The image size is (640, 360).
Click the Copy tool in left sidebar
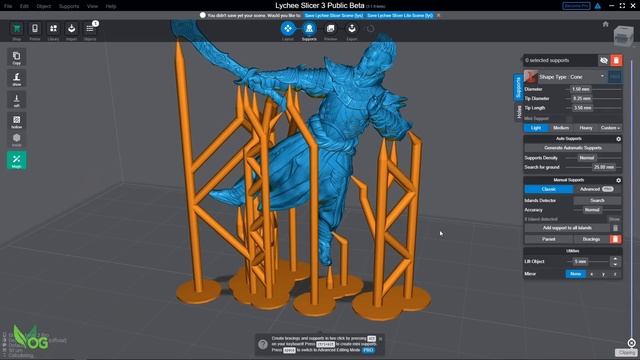point(17,57)
